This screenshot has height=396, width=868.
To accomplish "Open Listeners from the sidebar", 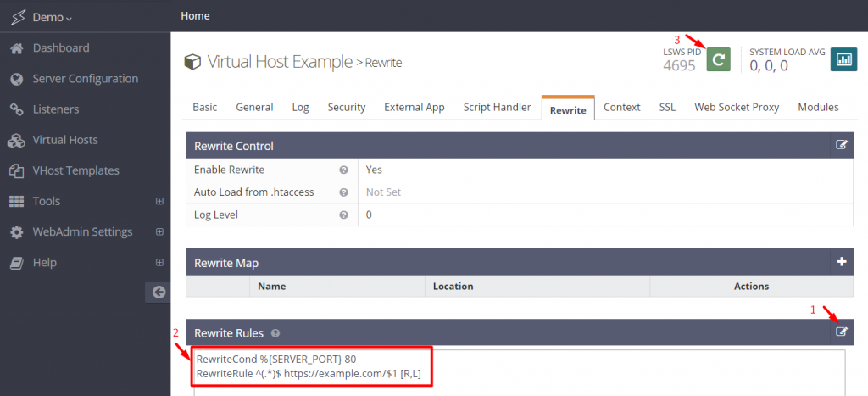I will [56, 109].
